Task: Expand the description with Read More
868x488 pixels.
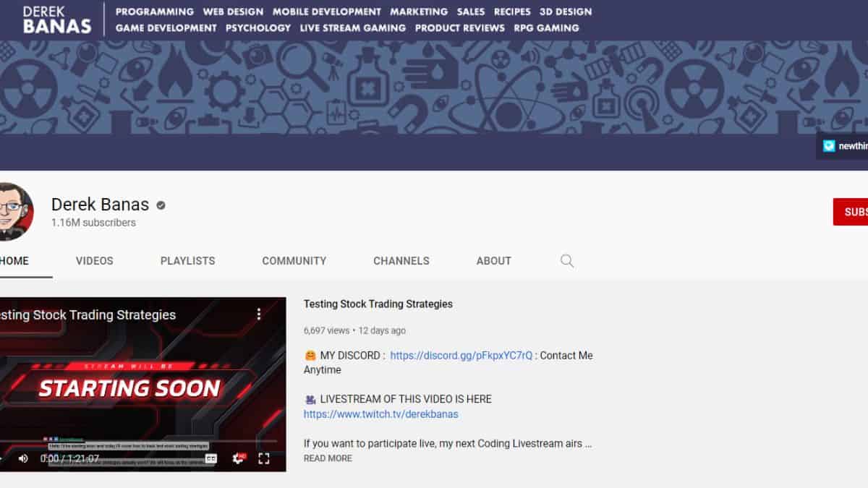Action: point(328,458)
